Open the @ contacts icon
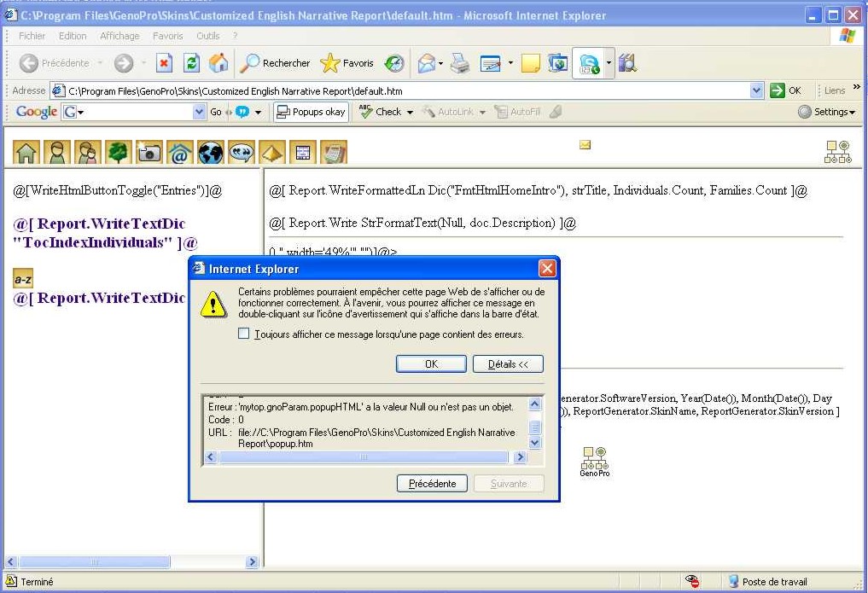Viewport: 868px width, 593px height. [x=180, y=152]
